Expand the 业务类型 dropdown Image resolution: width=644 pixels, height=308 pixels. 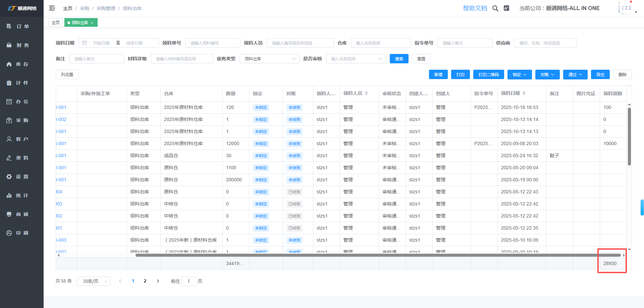click(269, 59)
